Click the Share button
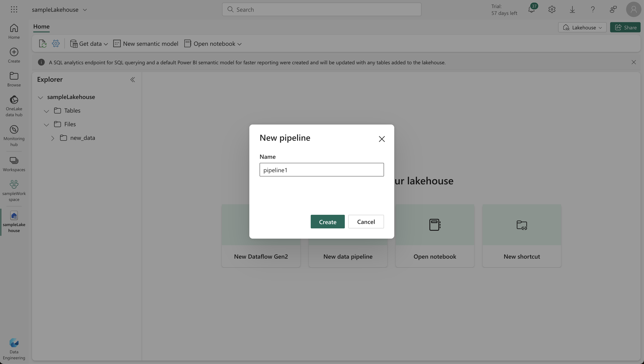This screenshot has width=644, height=364. coord(625,27)
